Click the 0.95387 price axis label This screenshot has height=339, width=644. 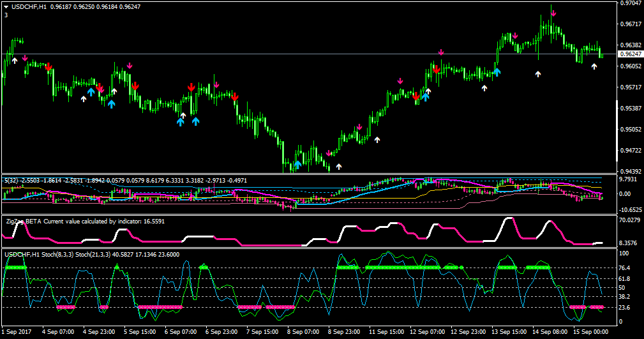tap(631, 109)
